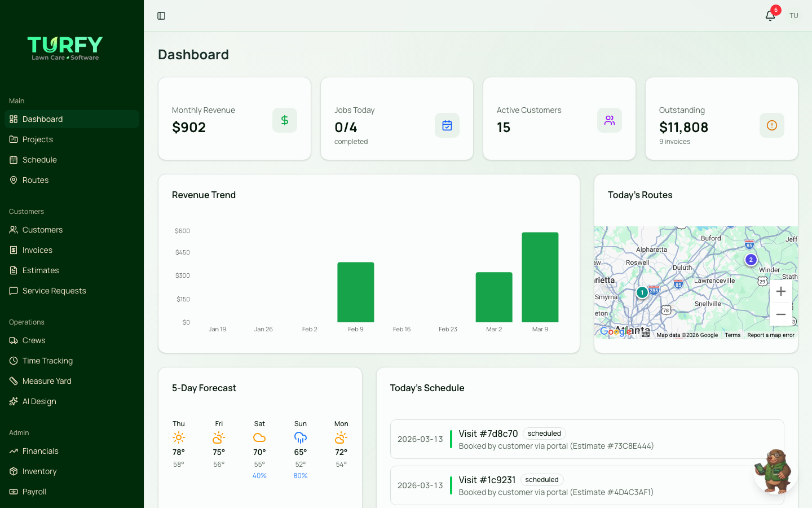Click the 80% rain chance text
The image size is (812, 508).
(301, 476)
